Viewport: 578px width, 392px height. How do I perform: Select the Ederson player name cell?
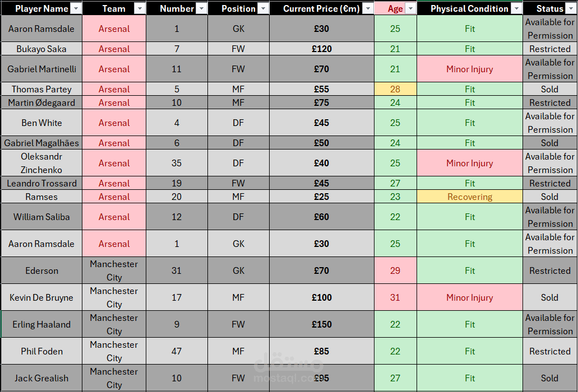tap(41, 270)
